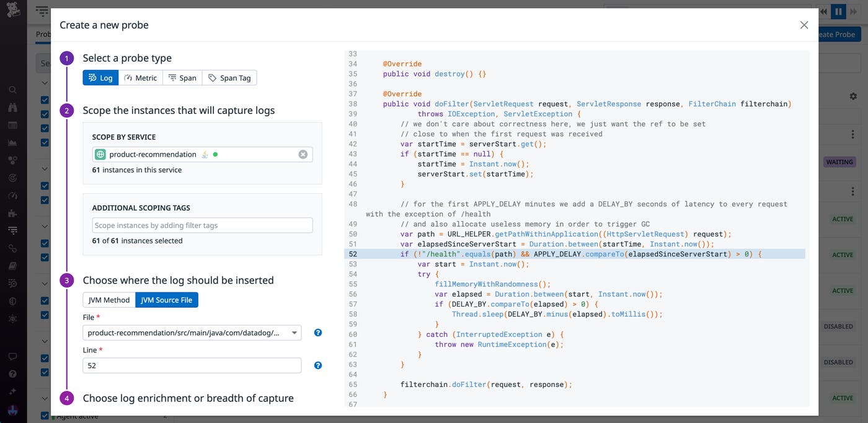868x423 pixels.
Task: Toggle the Agent active checkbox
Action: click(x=45, y=416)
